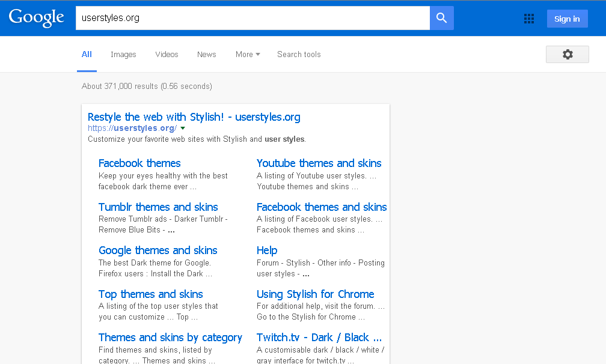Open Restyle the web with Stylish result

tap(194, 117)
